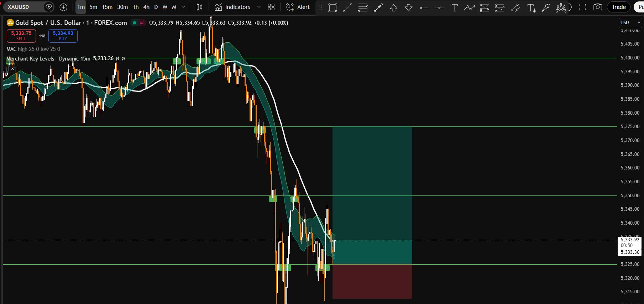The height and width of the screenshot is (304, 644).
Task: Switch to the 5m timeframe
Action: pyautogui.click(x=93, y=7)
